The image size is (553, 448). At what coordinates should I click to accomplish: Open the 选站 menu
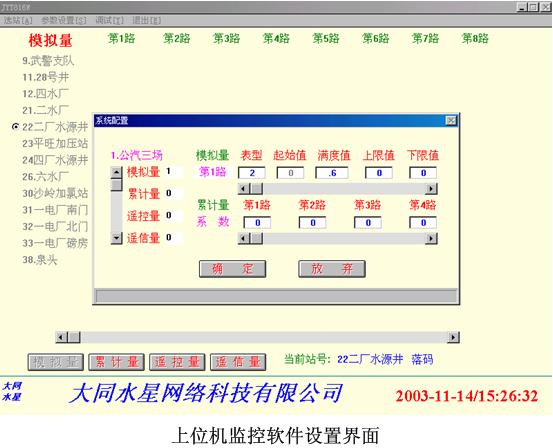pyautogui.click(x=18, y=20)
